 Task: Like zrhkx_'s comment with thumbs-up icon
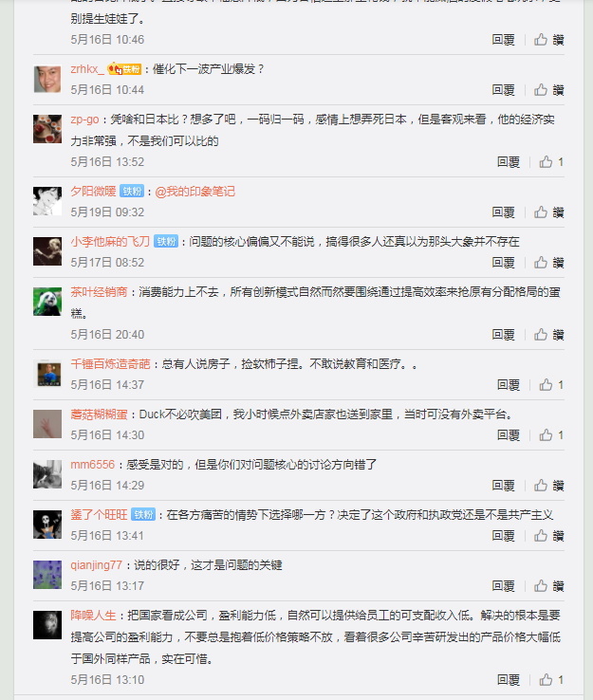click(548, 90)
